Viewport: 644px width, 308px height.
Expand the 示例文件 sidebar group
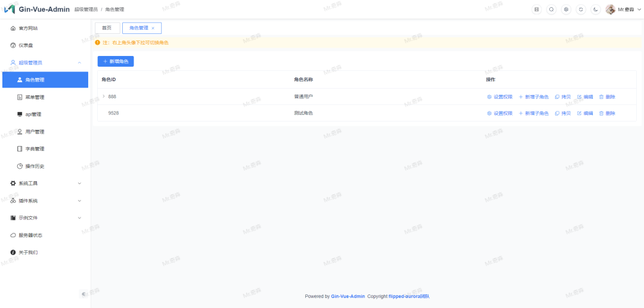click(x=45, y=218)
